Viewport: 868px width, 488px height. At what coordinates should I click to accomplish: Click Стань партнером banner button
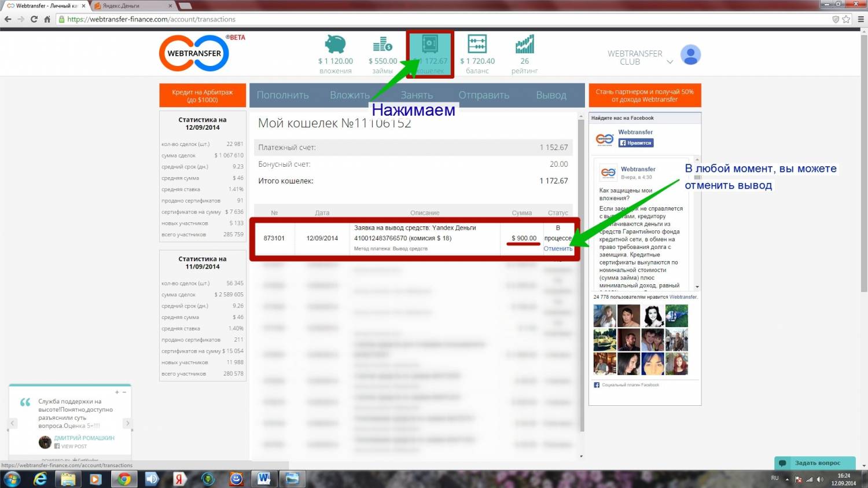point(645,96)
